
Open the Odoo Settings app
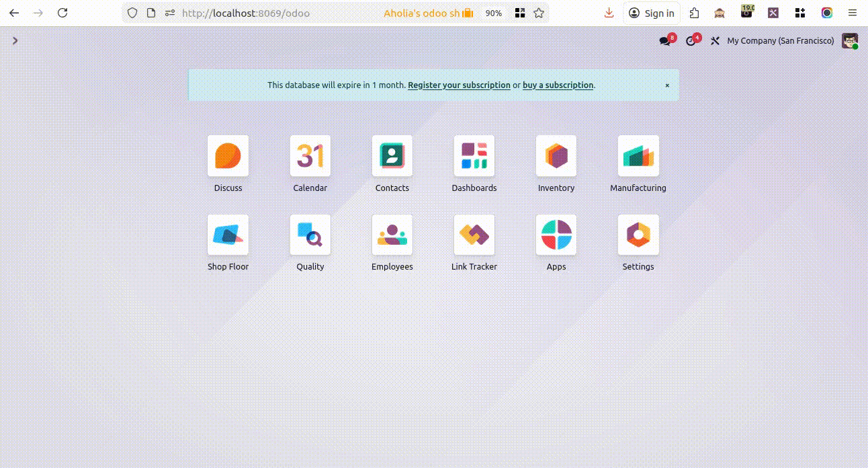(638, 235)
